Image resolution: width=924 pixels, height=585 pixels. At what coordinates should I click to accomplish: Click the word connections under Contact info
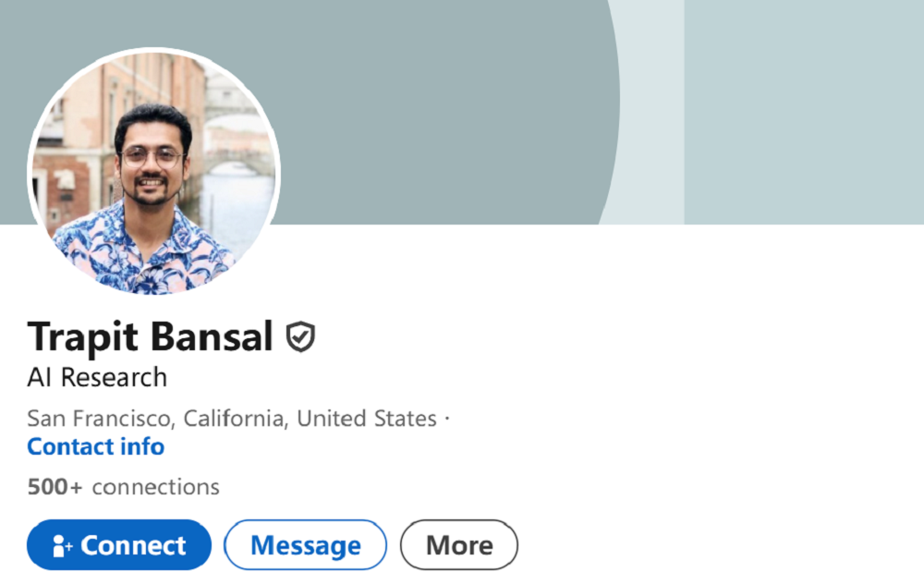pos(155,487)
